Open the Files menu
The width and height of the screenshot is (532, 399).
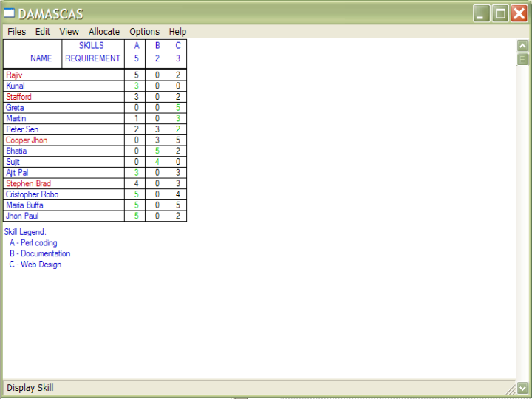pos(16,32)
